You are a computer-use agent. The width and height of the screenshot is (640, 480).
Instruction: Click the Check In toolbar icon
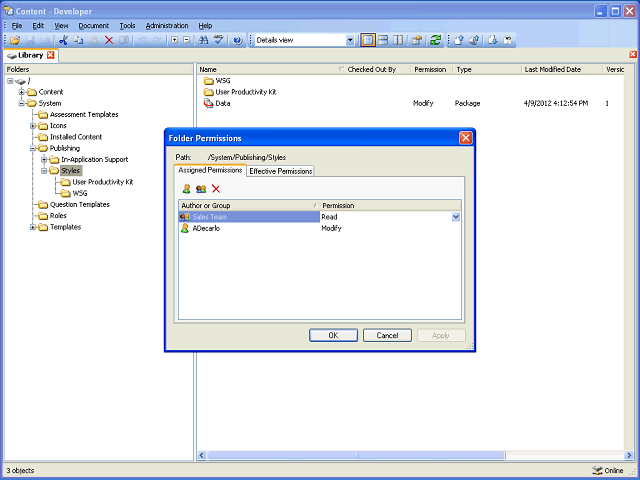459,40
